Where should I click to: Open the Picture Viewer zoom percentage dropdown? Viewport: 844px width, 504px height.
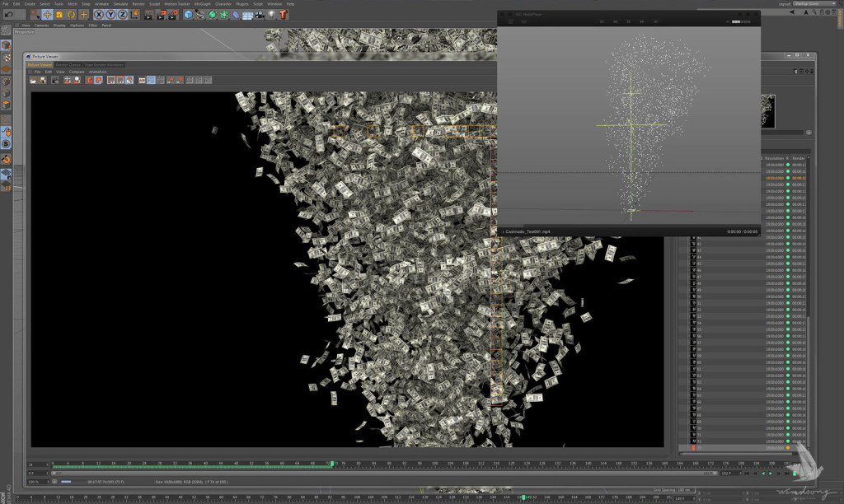pyautogui.click(x=40, y=482)
